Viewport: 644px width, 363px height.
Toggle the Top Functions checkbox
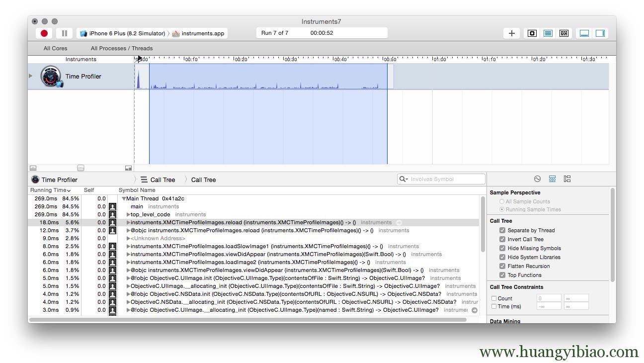point(502,275)
